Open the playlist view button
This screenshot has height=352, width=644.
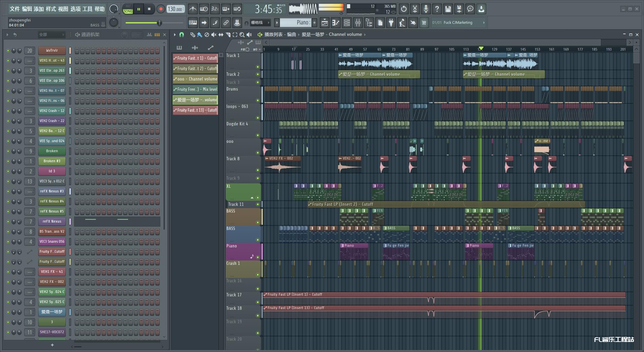(x=324, y=22)
